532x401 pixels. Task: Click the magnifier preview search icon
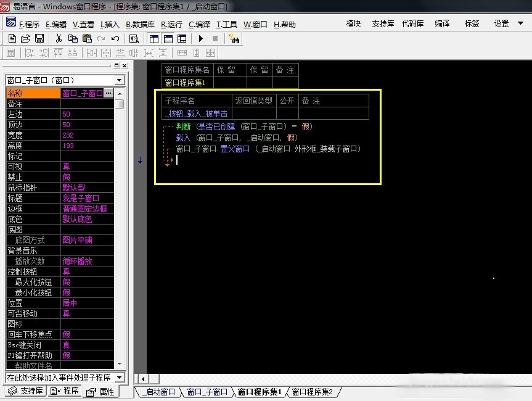134,39
